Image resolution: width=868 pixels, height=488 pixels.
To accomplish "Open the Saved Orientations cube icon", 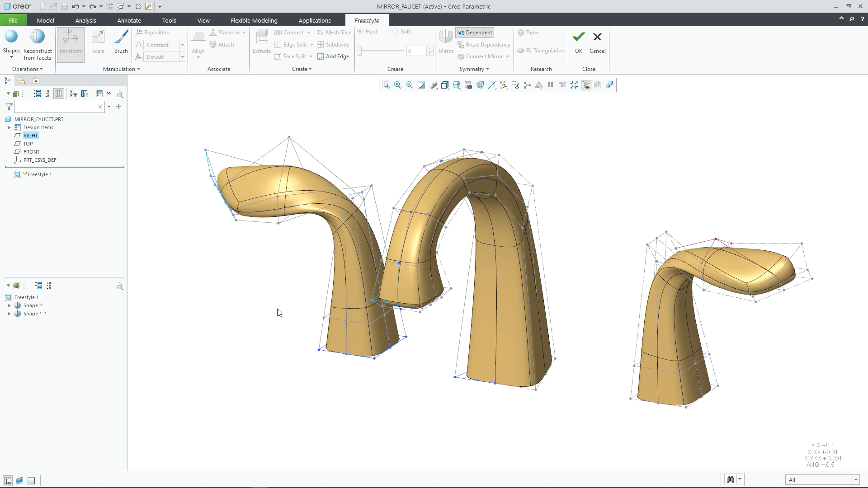I will pos(457,85).
